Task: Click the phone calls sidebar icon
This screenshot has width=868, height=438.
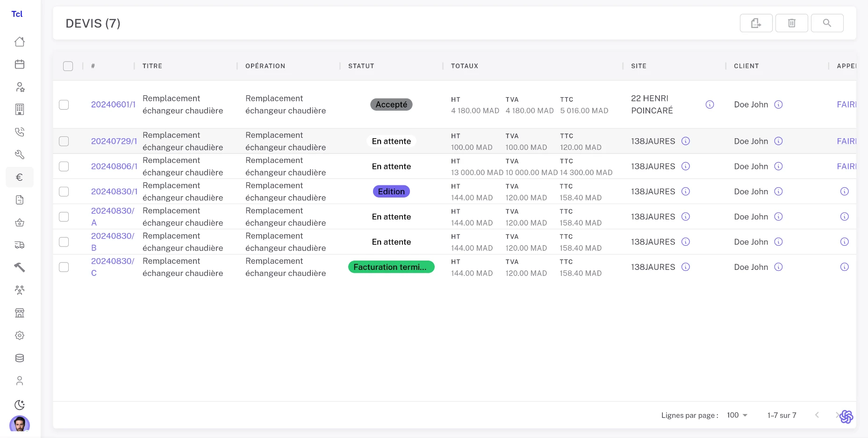Action: coord(20,132)
